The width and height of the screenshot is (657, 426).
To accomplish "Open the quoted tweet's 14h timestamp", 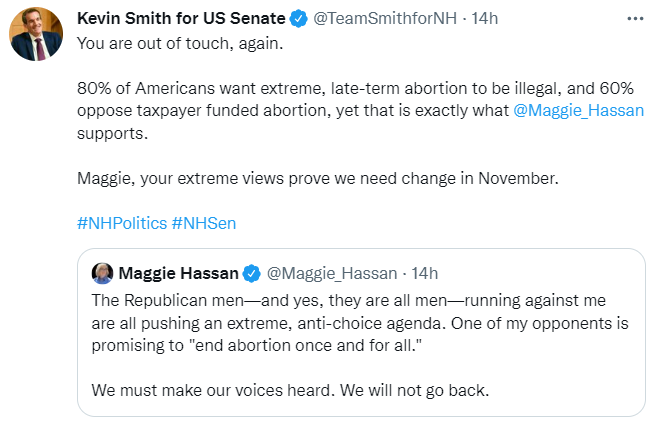I will pyautogui.click(x=424, y=274).
